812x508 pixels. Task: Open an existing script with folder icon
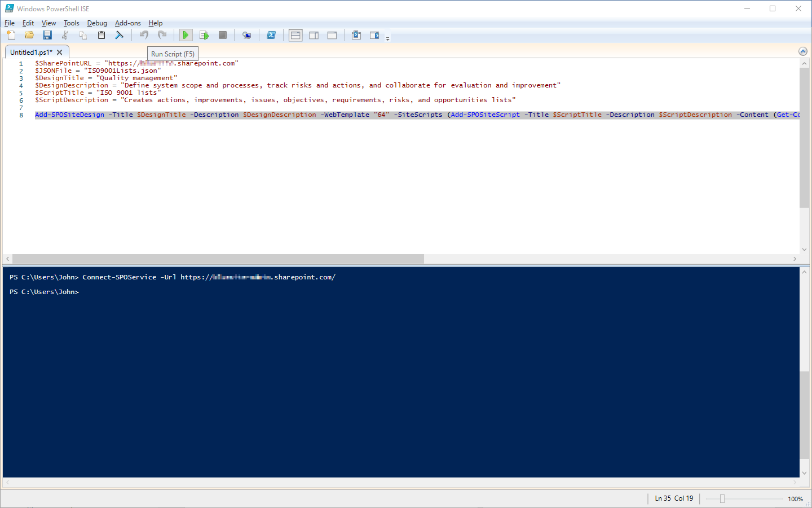29,35
